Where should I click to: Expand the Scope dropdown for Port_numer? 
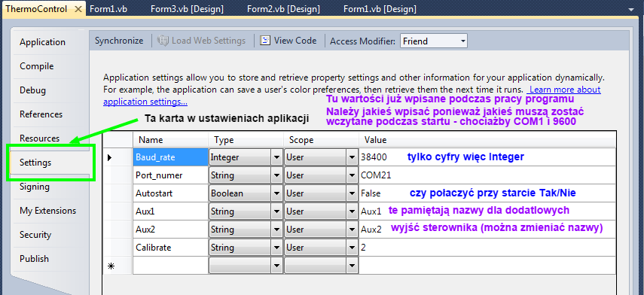pos(352,175)
